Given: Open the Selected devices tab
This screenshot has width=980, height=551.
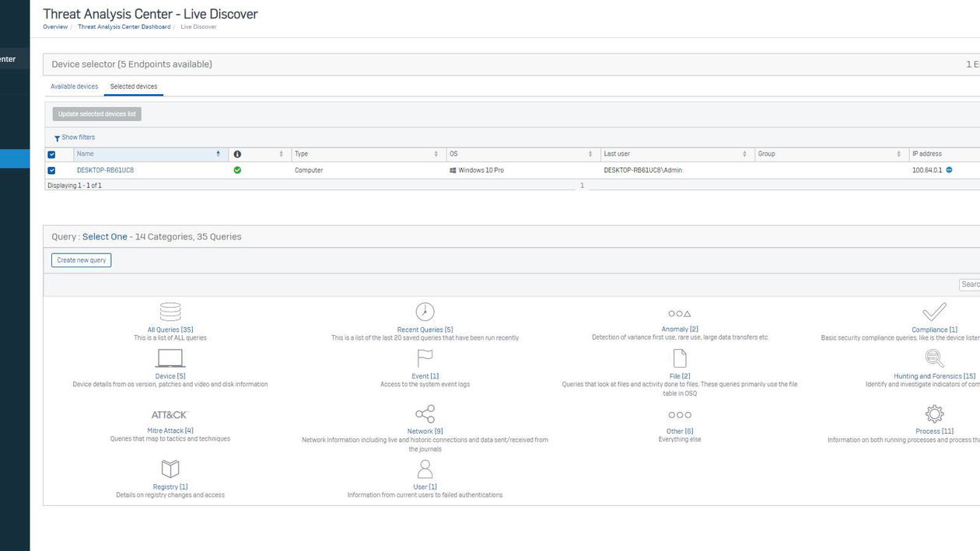Looking at the screenshot, I should (136, 86).
